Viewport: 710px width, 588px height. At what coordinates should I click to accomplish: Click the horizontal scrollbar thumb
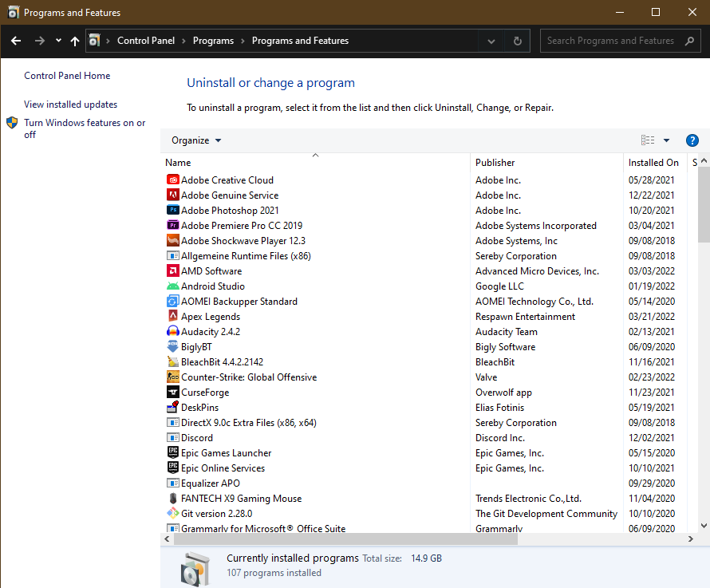tap(345, 539)
